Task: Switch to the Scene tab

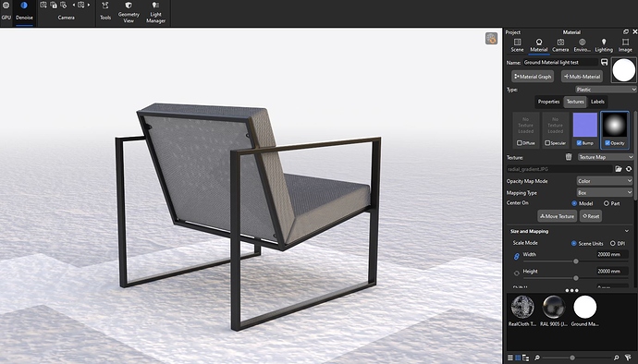Action: (517, 45)
